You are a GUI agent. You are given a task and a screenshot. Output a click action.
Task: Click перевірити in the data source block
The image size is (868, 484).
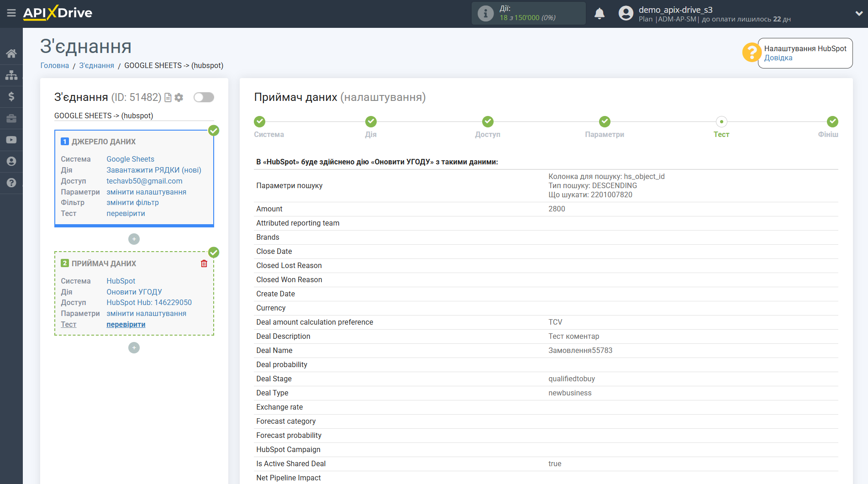(126, 213)
